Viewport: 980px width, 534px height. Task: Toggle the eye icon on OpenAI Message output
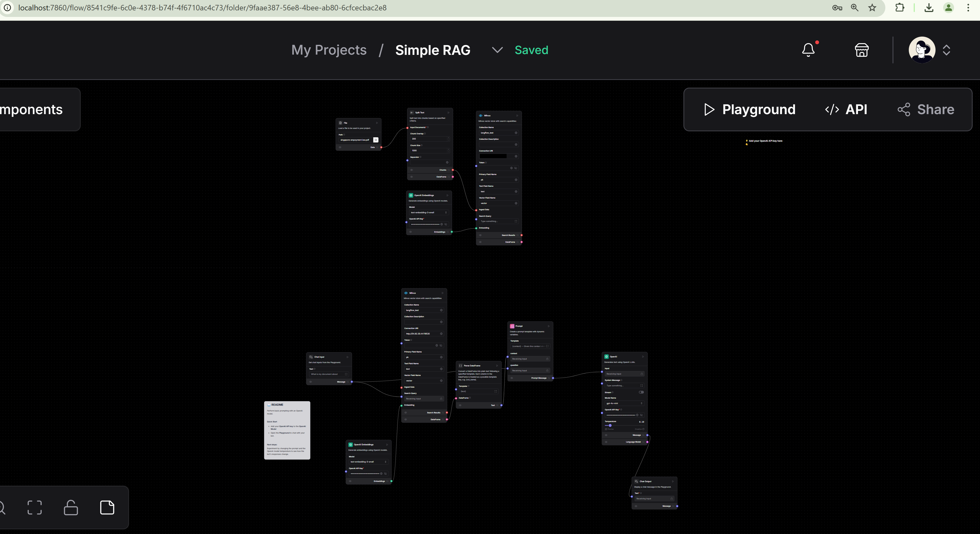[x=606, y=435]
